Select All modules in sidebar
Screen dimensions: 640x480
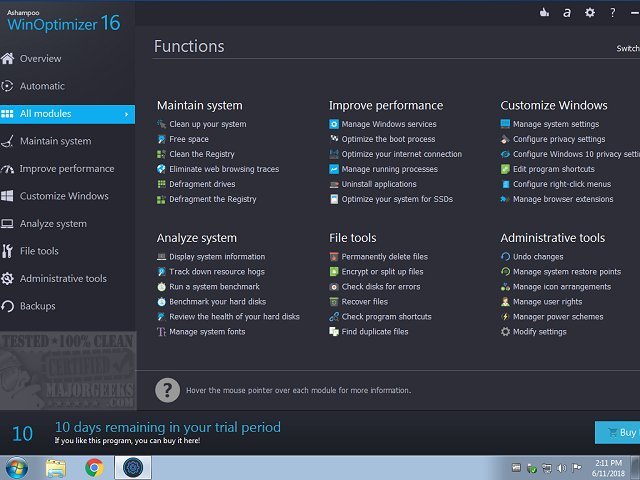click(x=67, y=114)
